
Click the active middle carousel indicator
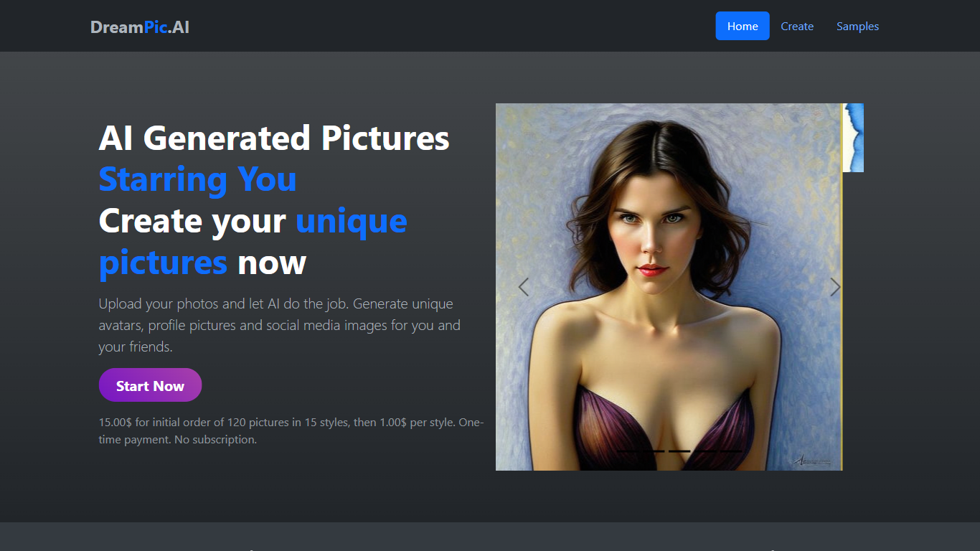pos(679,451)
